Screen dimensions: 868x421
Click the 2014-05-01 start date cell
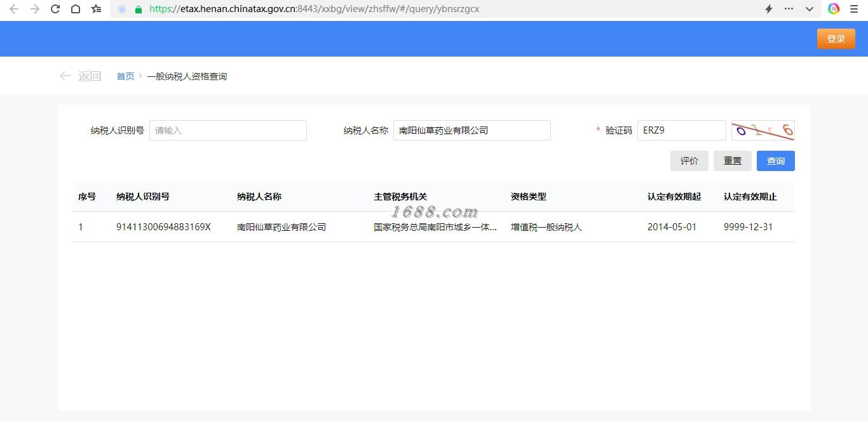pos(672,227)
